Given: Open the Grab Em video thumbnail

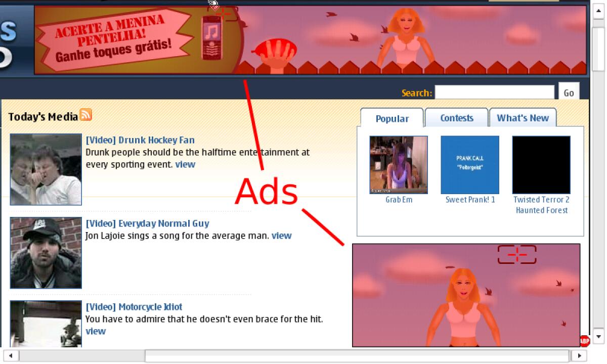Looking at the screenshot, I should pyautogui.click(x=399, y=165).
